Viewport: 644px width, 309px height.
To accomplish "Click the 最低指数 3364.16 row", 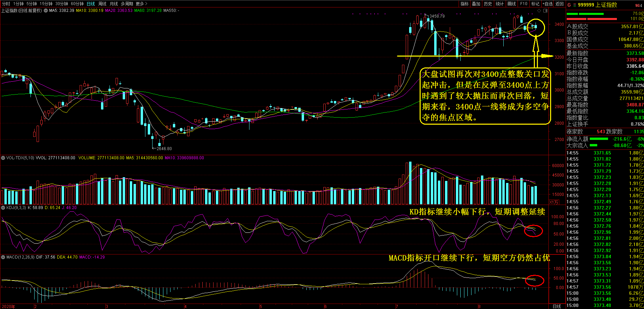I will pos(605,111).
